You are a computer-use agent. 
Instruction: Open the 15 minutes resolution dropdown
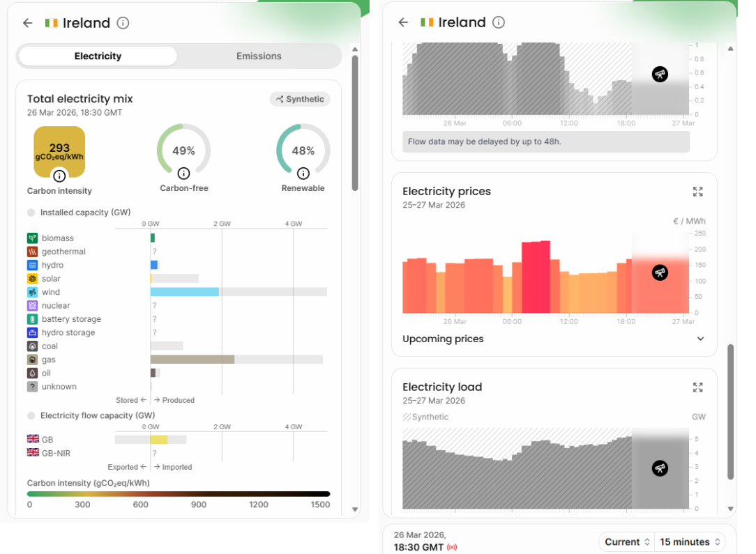coord(690,542)
